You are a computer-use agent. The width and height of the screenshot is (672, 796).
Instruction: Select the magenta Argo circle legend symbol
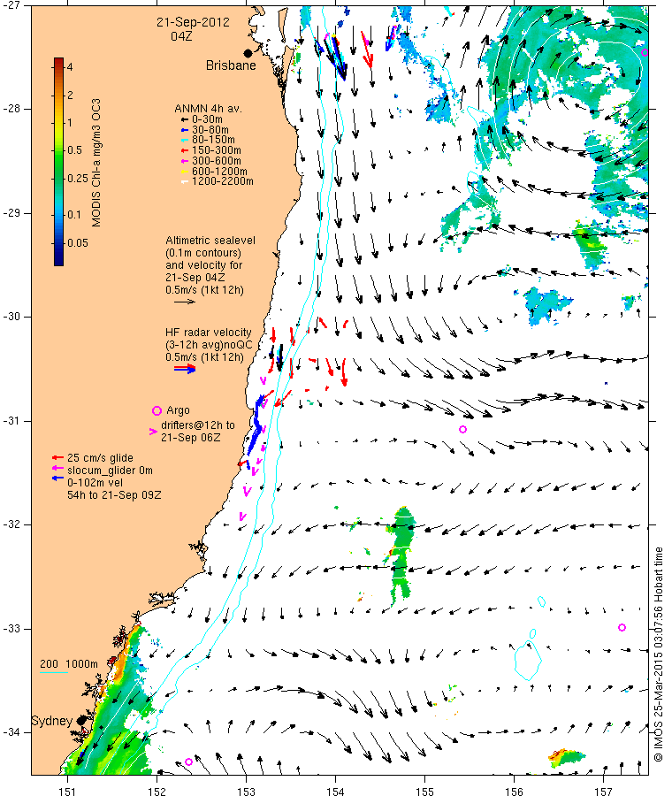tap(157, 410)
